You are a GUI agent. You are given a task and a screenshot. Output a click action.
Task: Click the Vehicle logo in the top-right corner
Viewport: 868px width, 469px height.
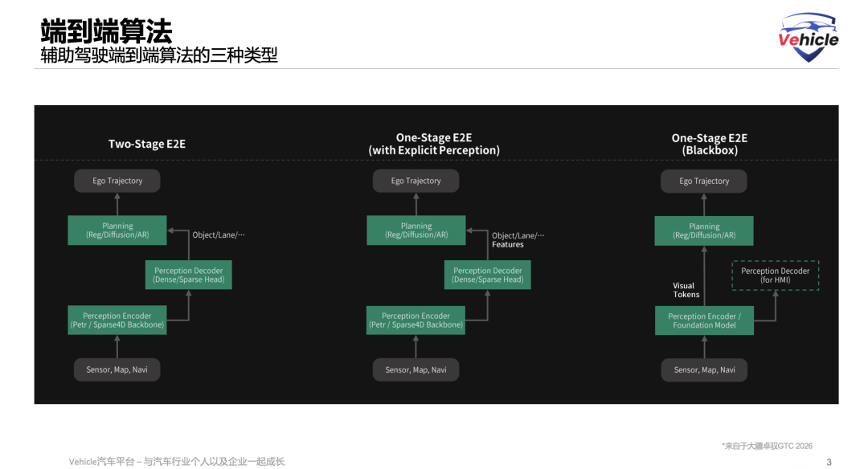808,37
